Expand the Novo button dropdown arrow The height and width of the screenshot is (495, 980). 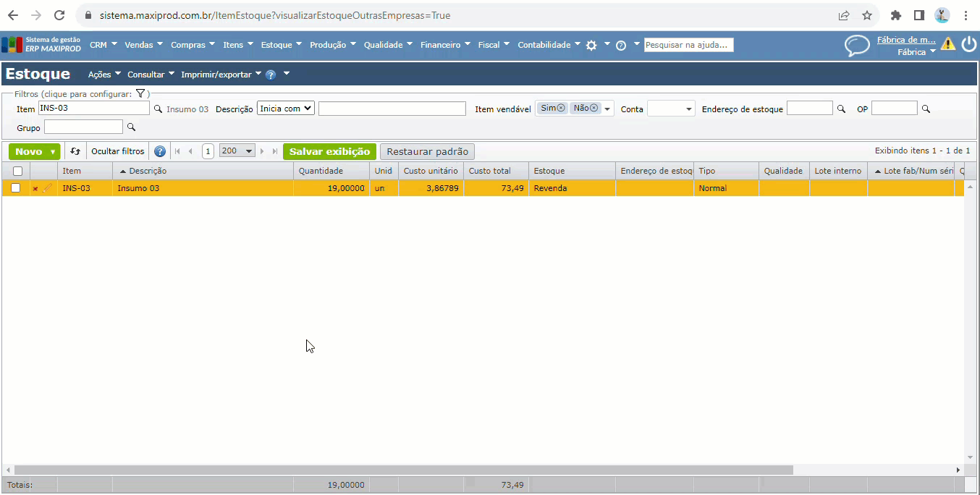coord(53,152)
